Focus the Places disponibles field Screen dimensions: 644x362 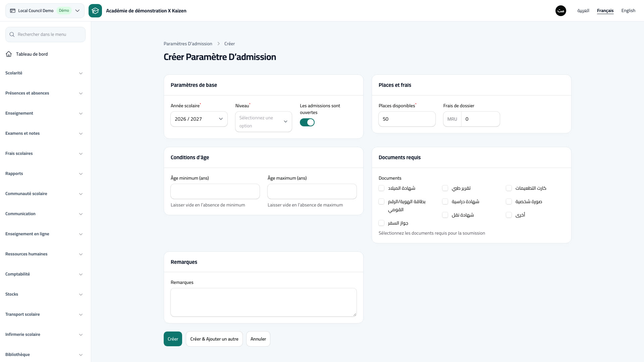[407, 119]
